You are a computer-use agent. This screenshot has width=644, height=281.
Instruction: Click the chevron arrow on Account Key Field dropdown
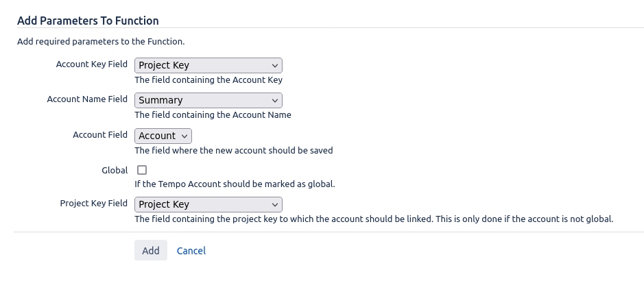tap(275, 66)
